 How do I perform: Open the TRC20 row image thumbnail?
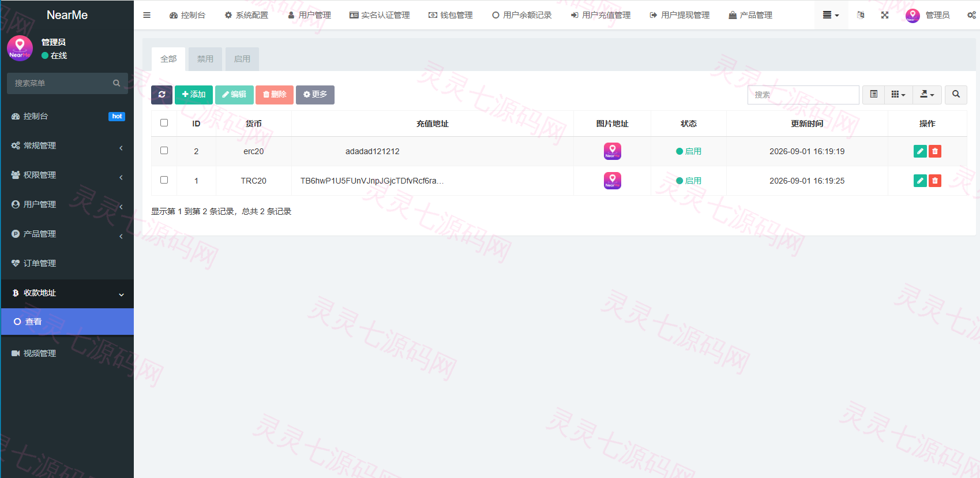coord(613,181)
